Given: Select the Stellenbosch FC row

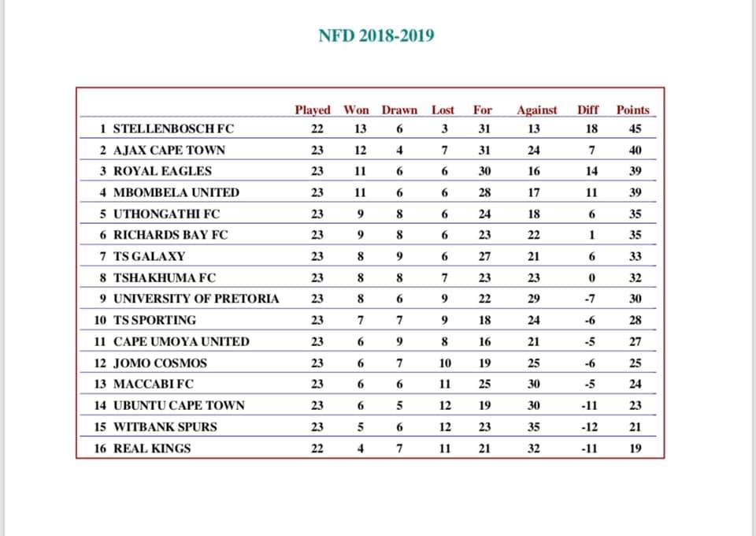Looking at the screenshot, I should [x=368, y=128].
